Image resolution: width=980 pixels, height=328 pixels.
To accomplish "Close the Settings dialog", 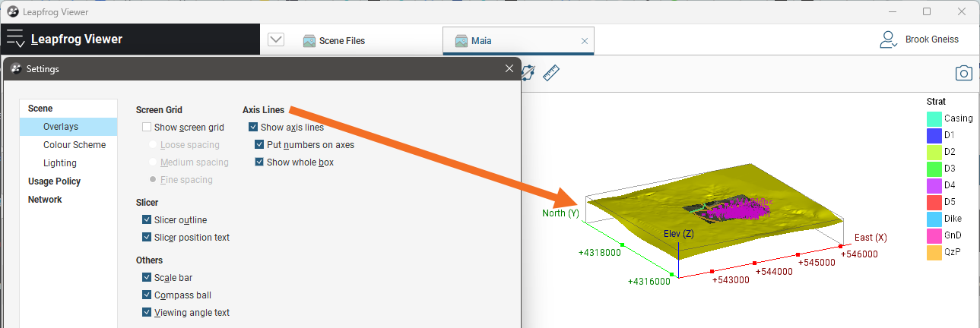I will click(509, 68).
